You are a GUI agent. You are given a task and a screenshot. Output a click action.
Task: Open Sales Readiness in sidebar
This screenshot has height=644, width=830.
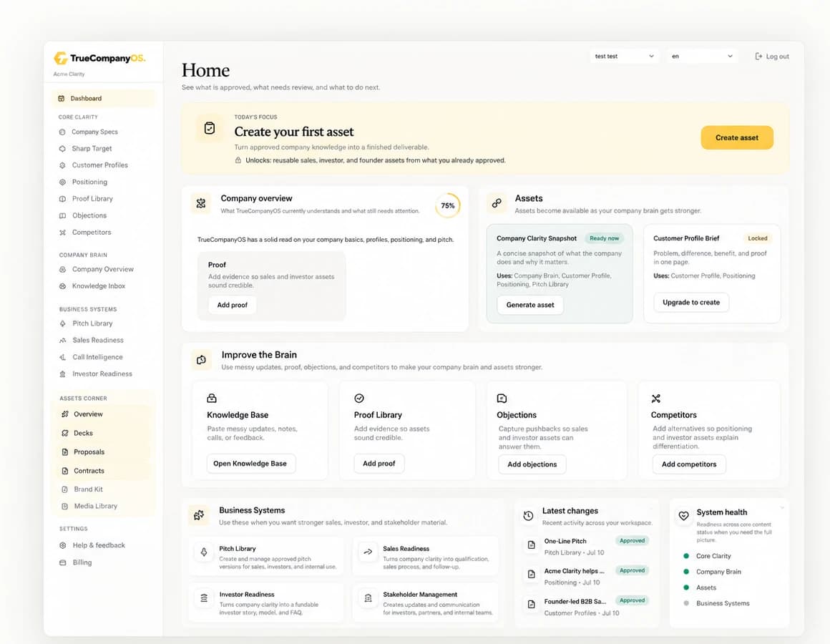pos(98,341)
